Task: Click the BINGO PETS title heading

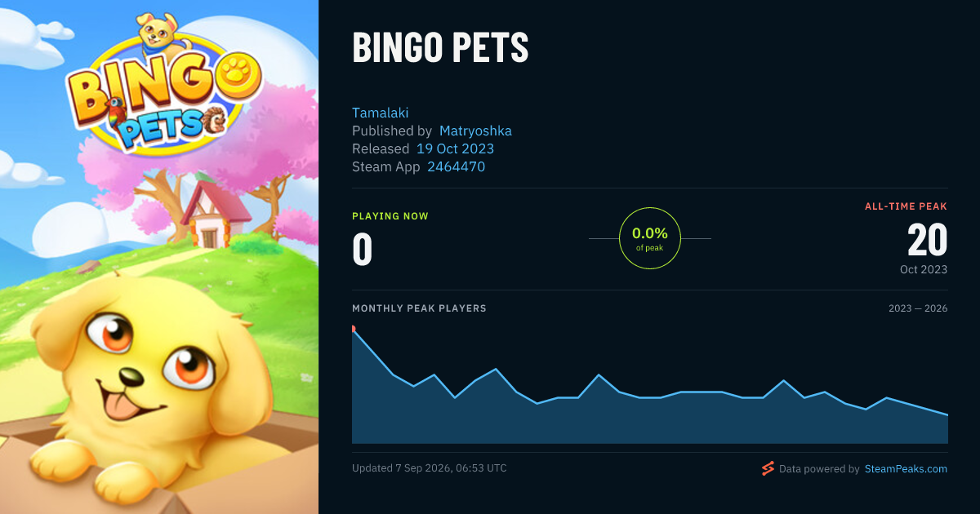Action: click(440, 49)
